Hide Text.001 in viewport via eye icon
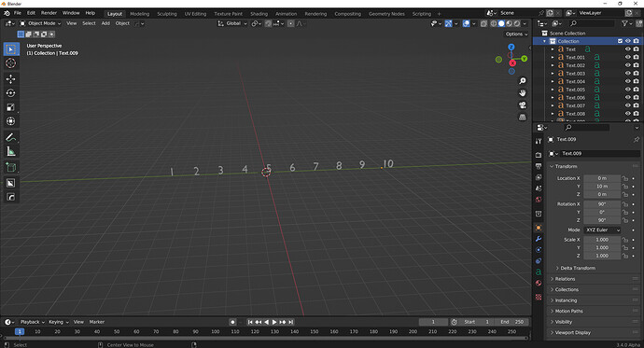644x348 pixels. click(x=627, y=57)
